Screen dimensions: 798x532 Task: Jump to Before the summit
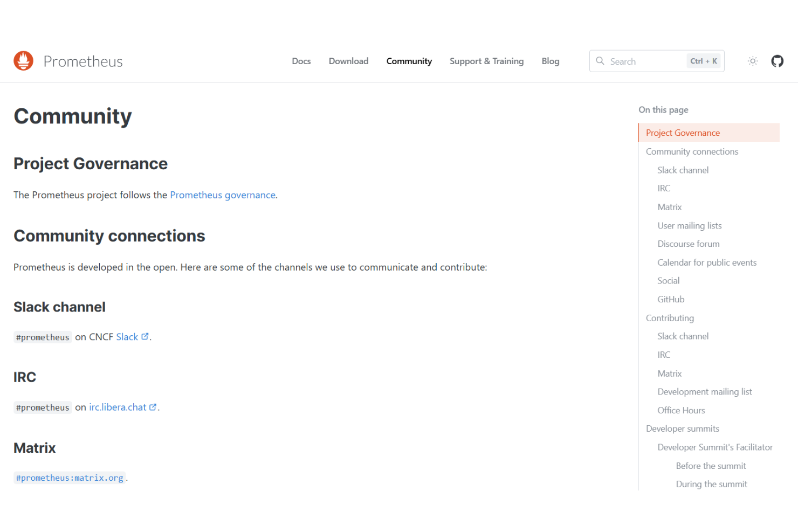pos(711,466)
